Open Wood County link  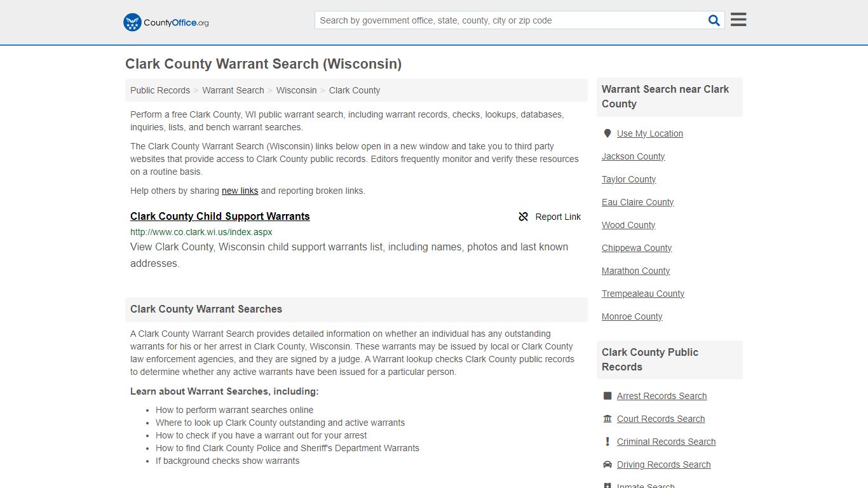coord(628,225)
